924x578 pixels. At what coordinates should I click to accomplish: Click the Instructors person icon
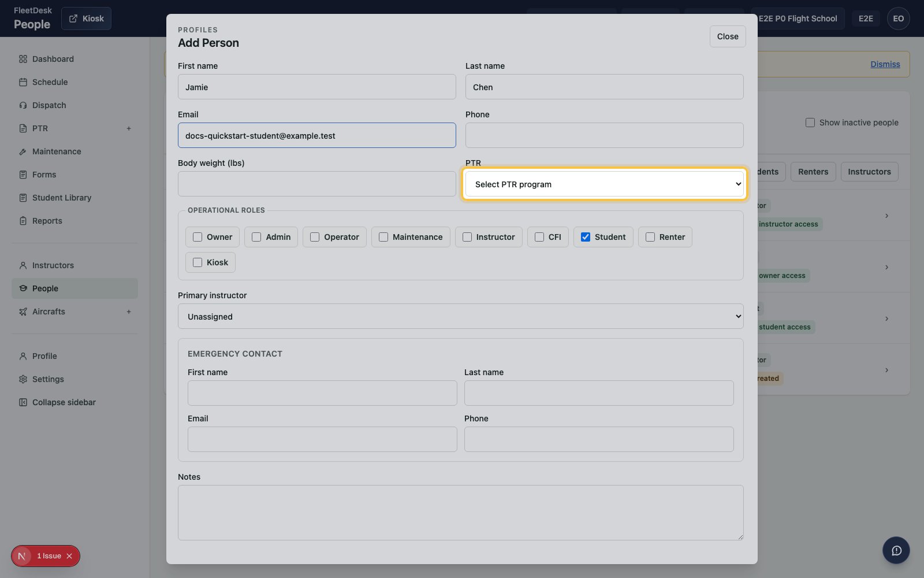tap(23, 265)
